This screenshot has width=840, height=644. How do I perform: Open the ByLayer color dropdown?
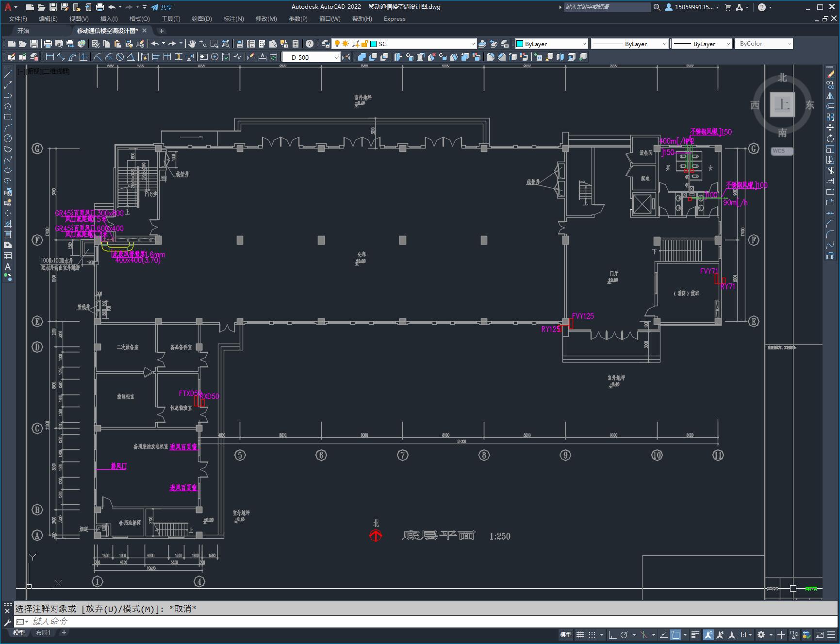coord(584,44)
